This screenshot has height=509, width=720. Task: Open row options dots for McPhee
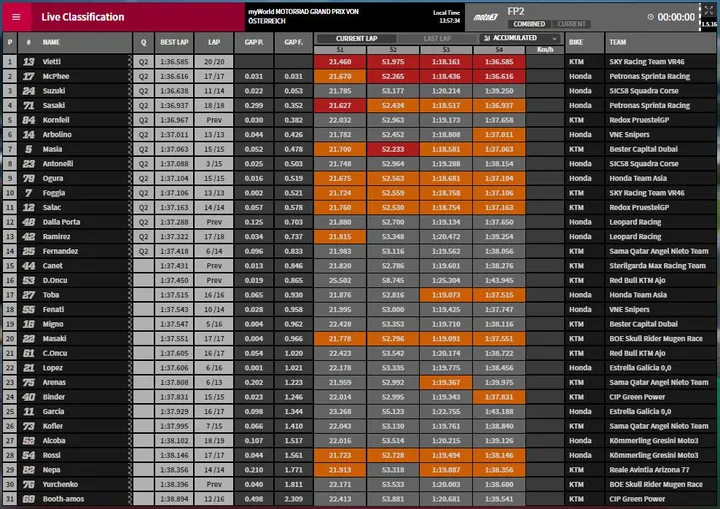click(x=129, y=76)
